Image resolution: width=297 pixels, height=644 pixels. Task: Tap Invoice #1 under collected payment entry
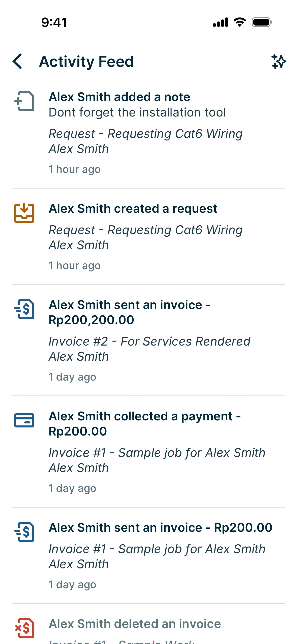click(x=157, y=453)
